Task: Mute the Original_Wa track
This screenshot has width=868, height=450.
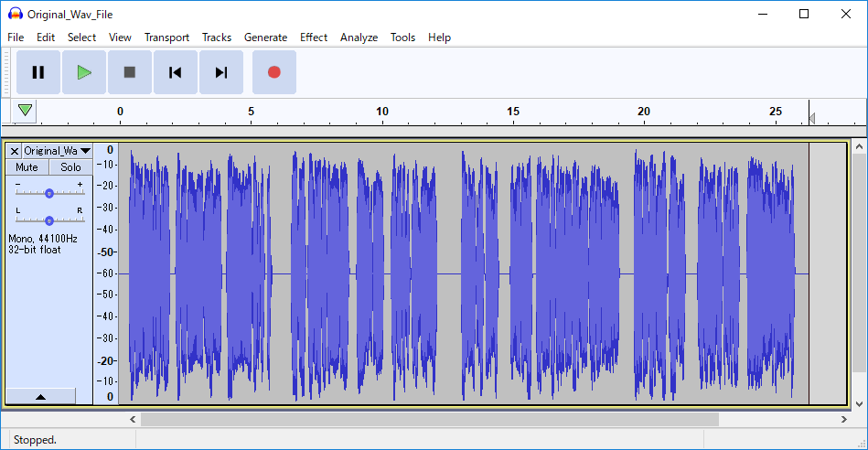Action: coord(27,167)
